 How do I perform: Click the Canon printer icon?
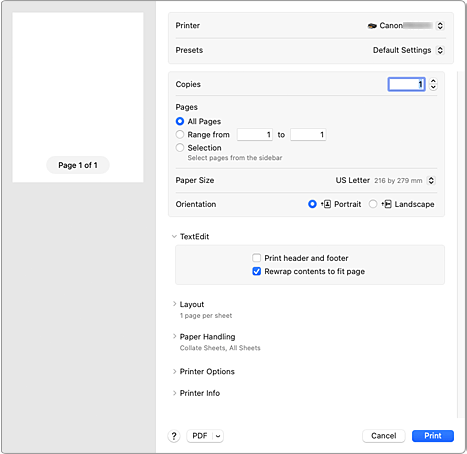(372, 26)
